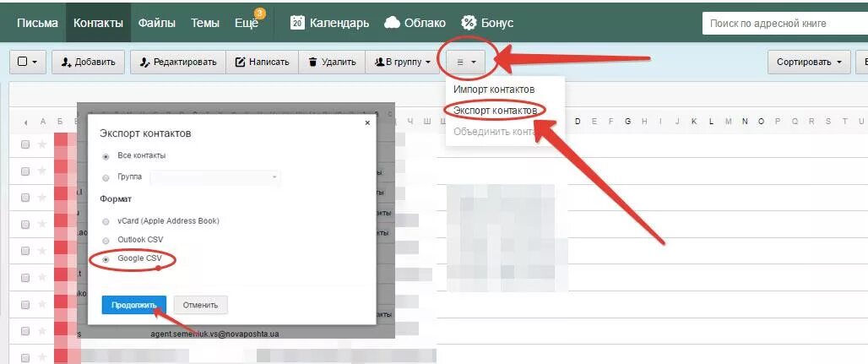This screenshot has height=364, width=868.
Task: Choose vCard (Apple Address Book) format
Action: (x=106, y=221)
